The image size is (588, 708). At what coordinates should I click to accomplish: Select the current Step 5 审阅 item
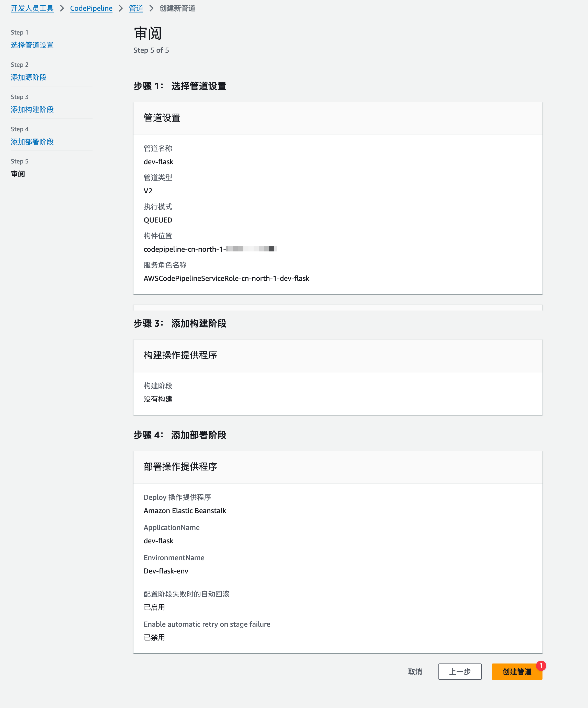click(x=18, y=174)
